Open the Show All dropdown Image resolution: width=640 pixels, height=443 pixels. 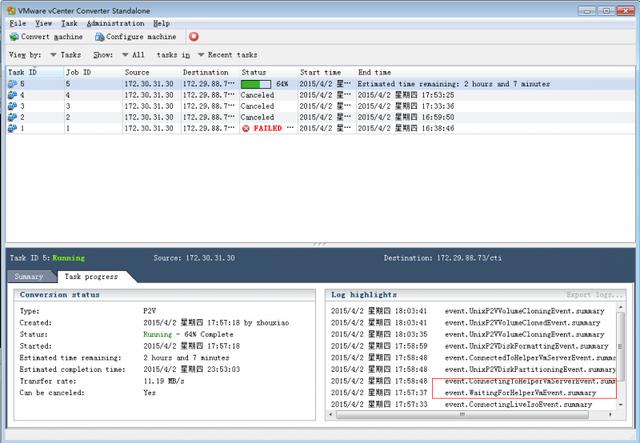point(133,55)
